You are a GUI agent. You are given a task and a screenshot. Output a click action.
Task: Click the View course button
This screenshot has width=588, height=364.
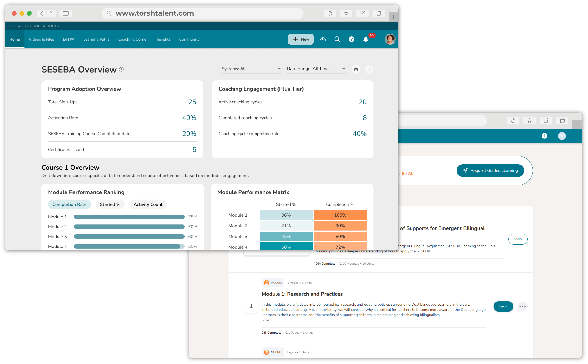pos(518,239)
